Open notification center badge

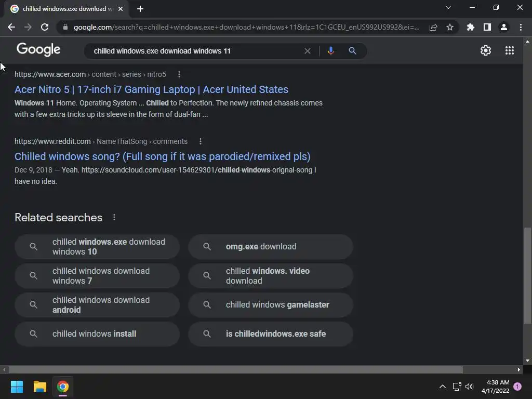pyautogui.click(x=517, y=386)
